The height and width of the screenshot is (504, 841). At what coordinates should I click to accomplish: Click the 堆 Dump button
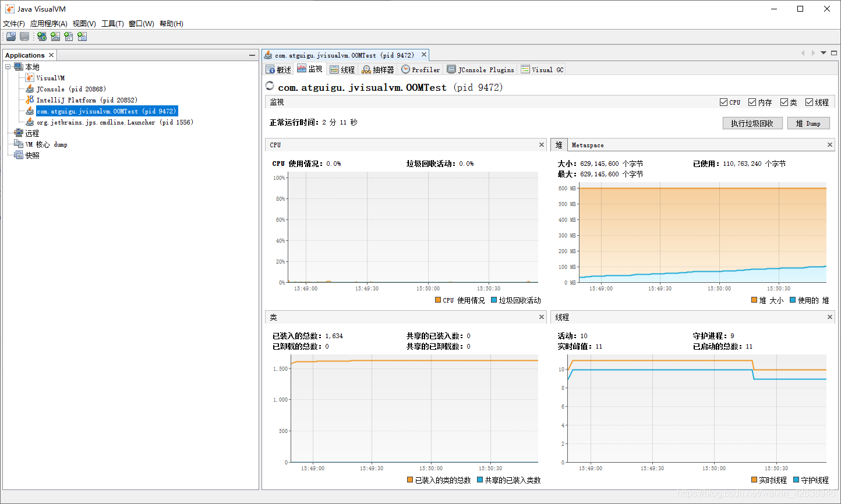coord(808,123)
